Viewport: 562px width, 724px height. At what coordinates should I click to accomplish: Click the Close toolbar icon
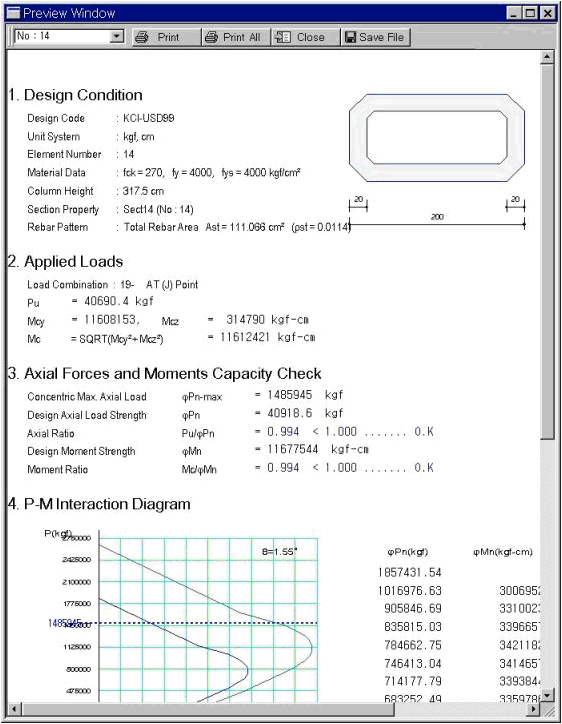(x=283, y=37)
